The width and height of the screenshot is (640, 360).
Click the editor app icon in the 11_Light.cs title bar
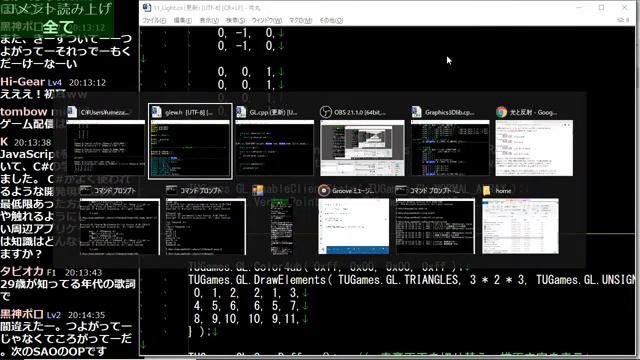click(147, 7)
